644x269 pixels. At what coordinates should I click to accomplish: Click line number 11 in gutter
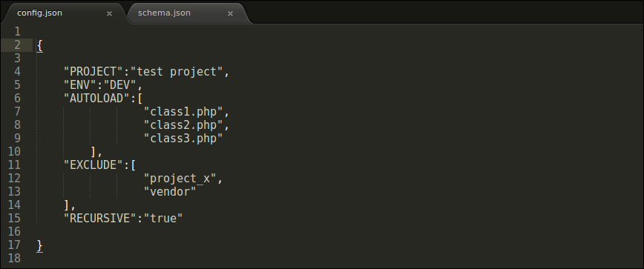(x=14, y=165)
